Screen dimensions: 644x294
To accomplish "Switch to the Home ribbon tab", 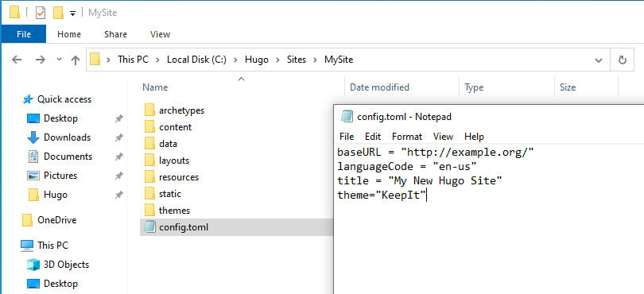I will pyautogui.click(x=69, y=34).
